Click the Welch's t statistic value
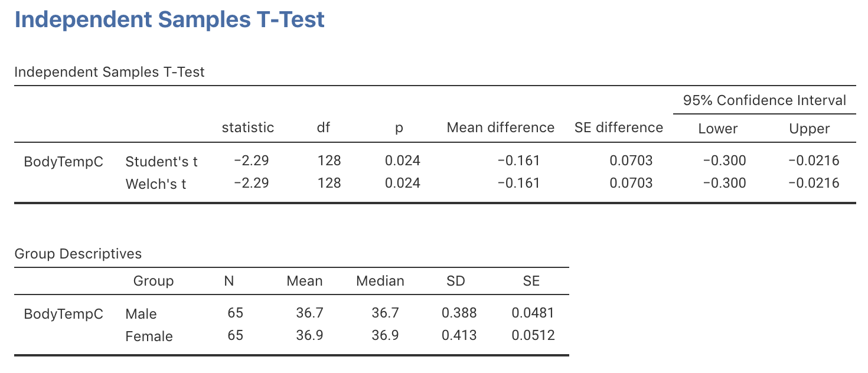Screen dimensions: 868x373 [252, 183]
